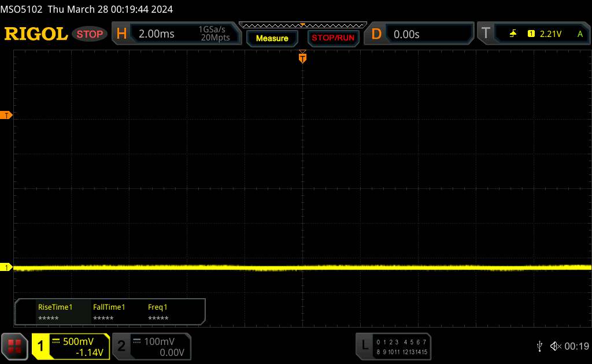Select the 2.21V trigger level value

point(550,34)
